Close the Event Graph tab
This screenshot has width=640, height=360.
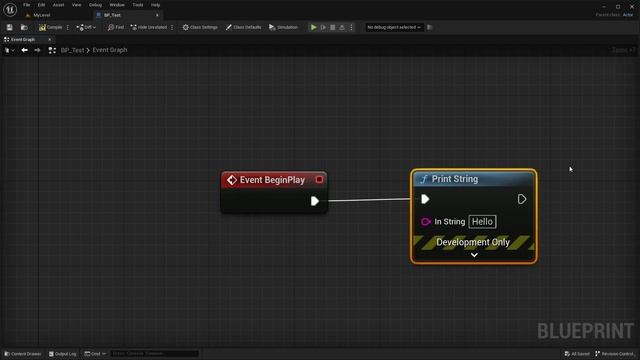point(49,40)
